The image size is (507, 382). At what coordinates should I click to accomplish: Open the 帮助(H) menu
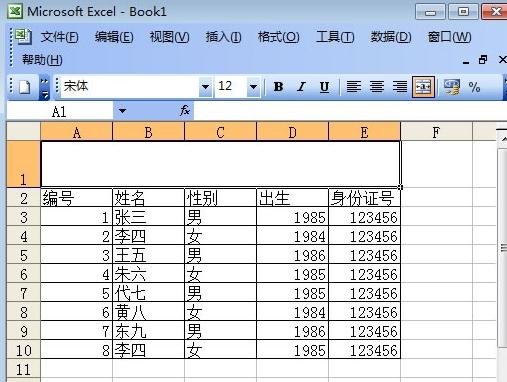coord(42,60)
